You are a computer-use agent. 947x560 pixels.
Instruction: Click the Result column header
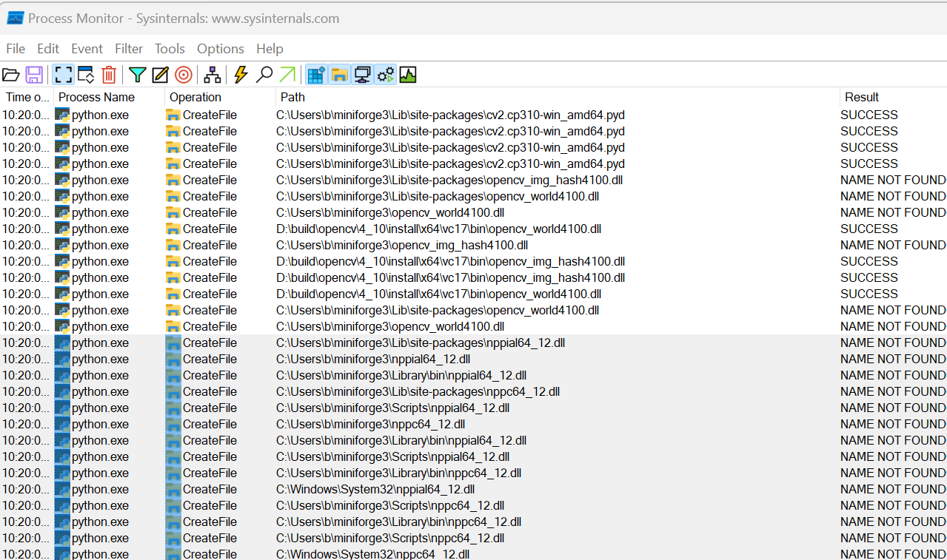(893, 97)
